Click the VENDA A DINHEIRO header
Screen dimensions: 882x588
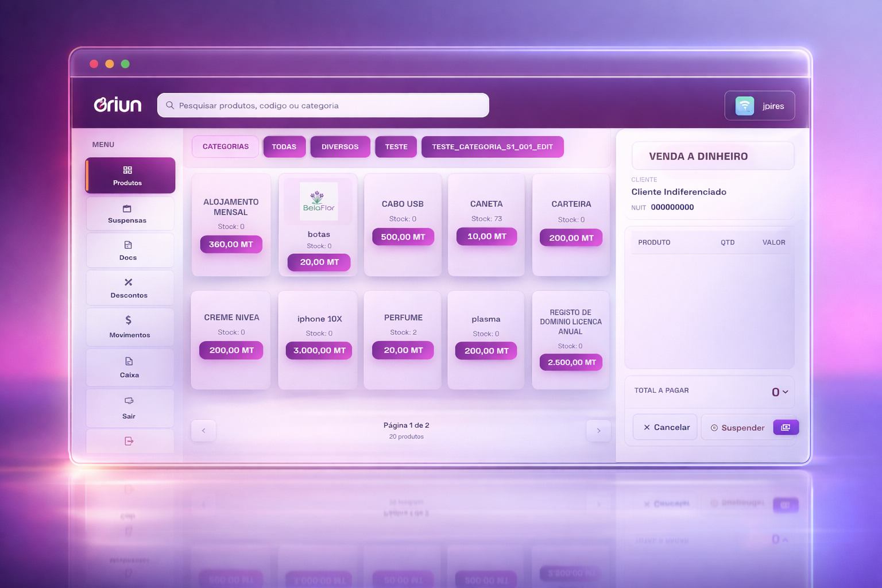point(713,156)
